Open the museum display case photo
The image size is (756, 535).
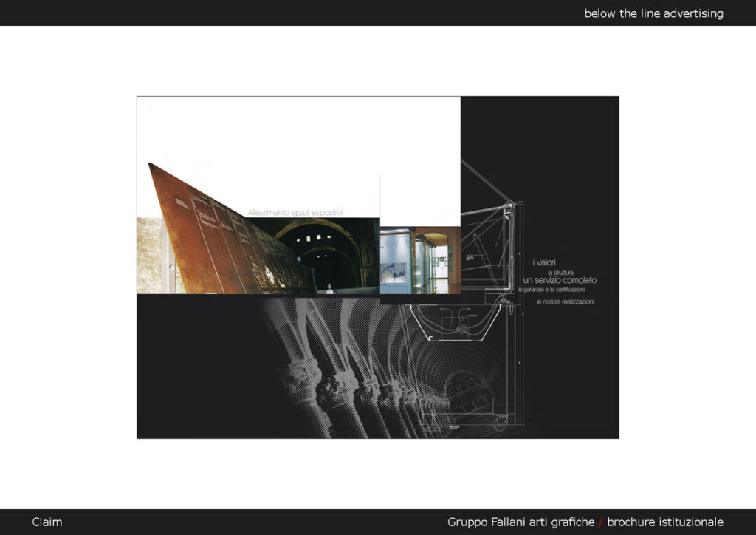coord(419,260)
